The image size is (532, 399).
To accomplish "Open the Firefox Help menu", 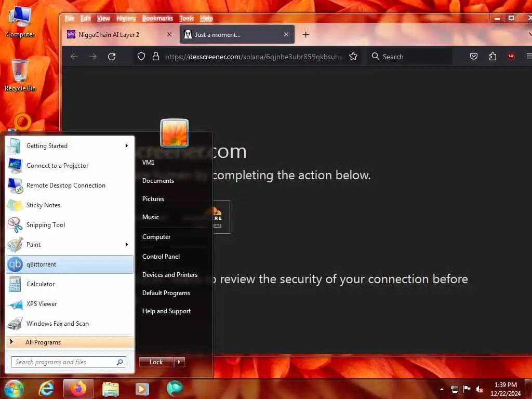I will tap(206, 18).
